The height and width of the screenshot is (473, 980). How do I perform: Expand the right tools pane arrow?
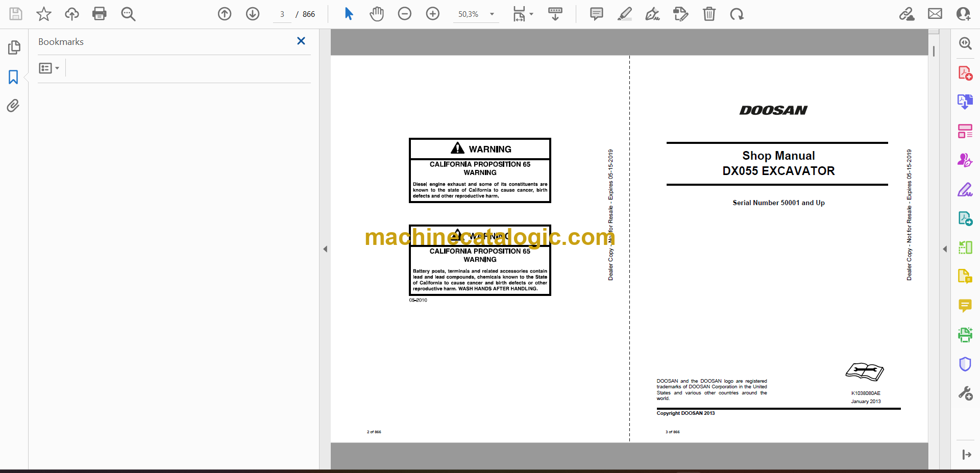pos(945,249)
